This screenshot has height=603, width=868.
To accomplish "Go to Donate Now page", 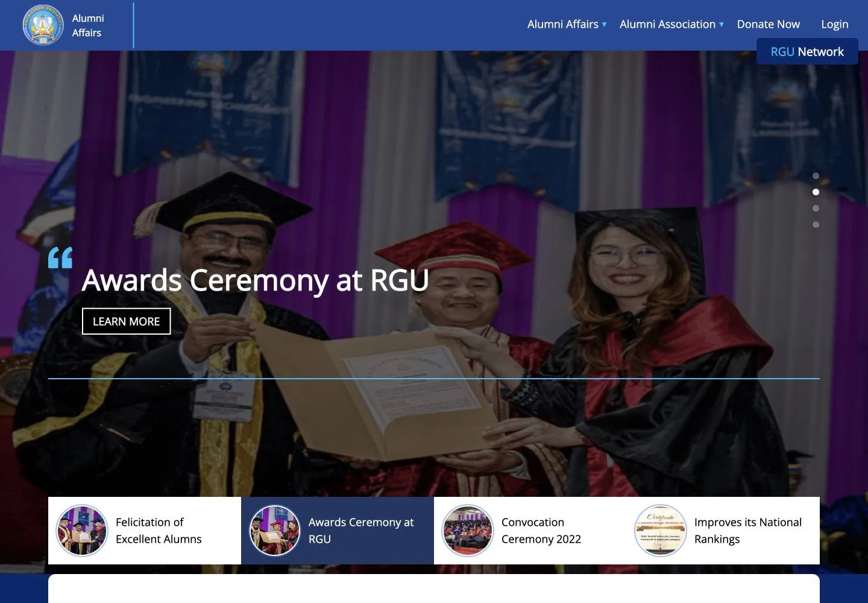I will click(x=768, y=24).
